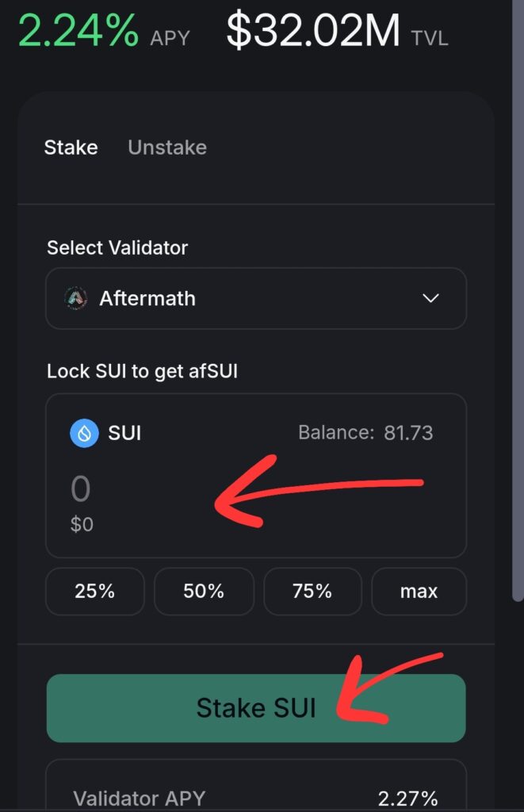Click the blue SUI droplet icon

(84, 433)
